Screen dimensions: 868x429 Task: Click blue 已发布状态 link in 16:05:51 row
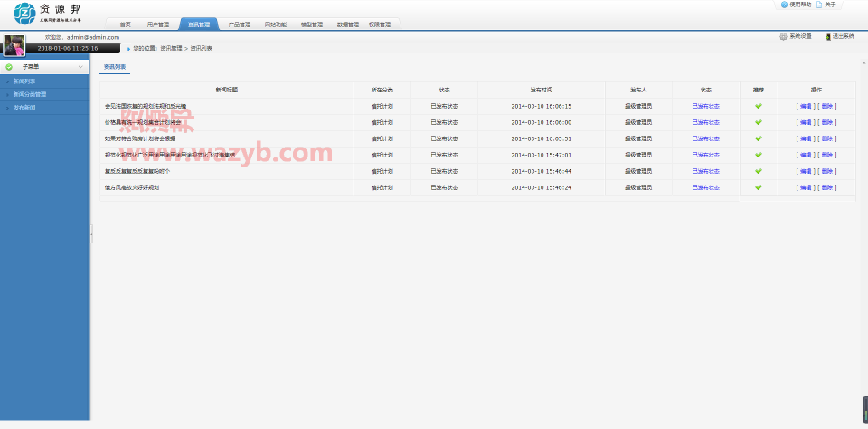click(706, 138)
